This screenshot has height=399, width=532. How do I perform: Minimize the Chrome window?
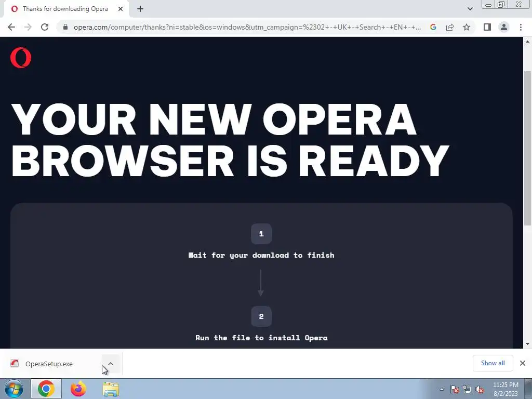(488, 4)
